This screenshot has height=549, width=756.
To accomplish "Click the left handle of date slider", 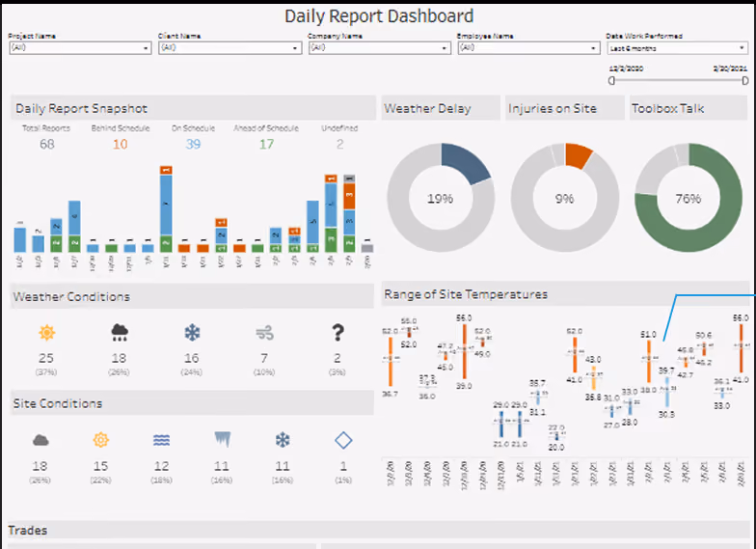I will click(x=611, y=81).
